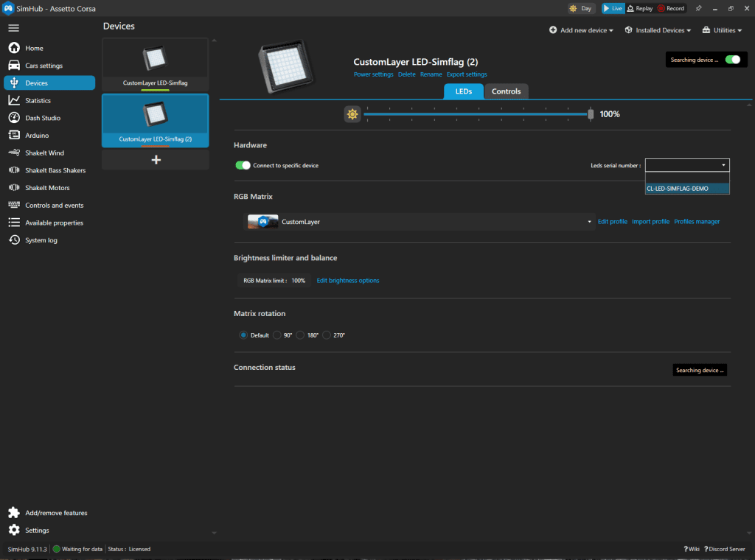Open Dash Studio from the sidebar

pyautogui.click(x=42, y=118)
